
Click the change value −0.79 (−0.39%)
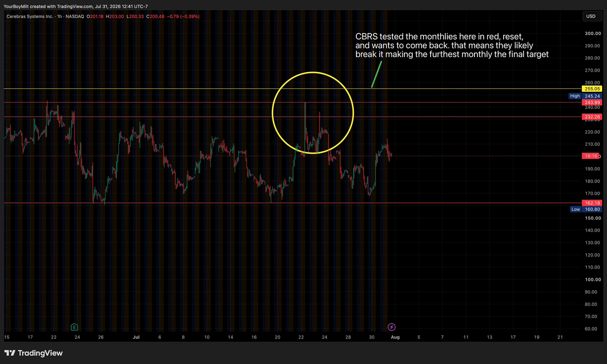click(x=183, y=16)
